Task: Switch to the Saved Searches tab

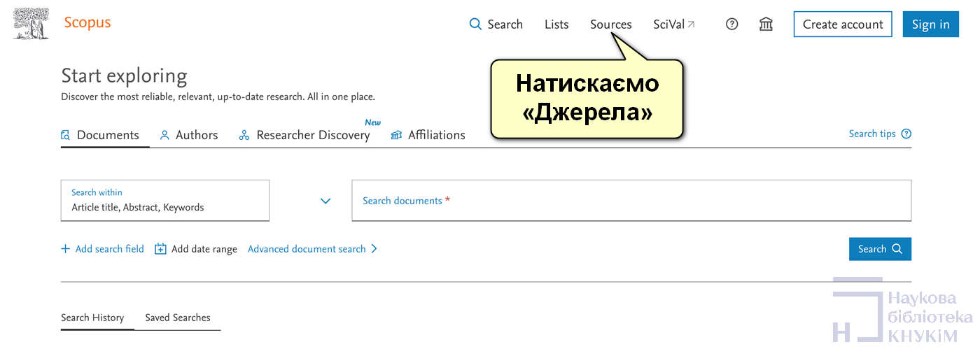Action: (177, 318)
